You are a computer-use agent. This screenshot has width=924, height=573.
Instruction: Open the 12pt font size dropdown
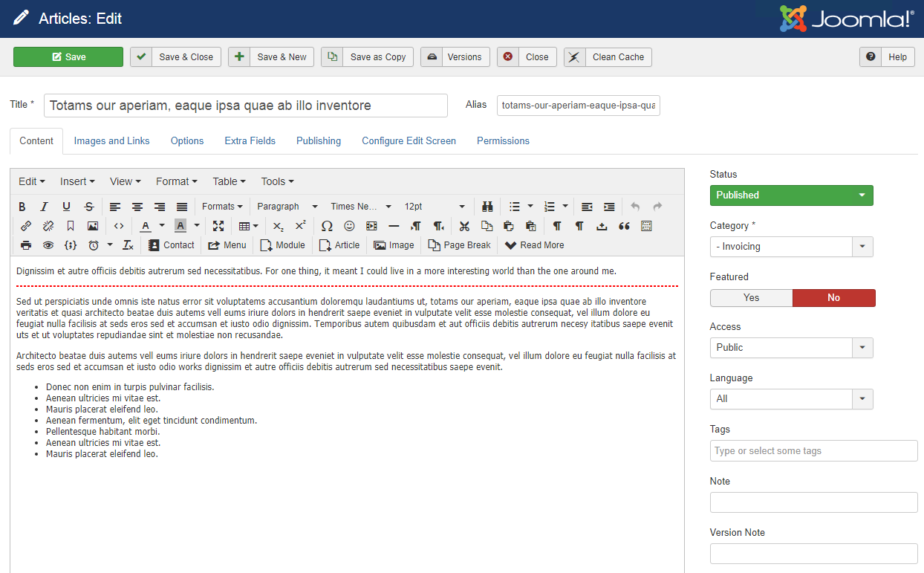[435, 207]
